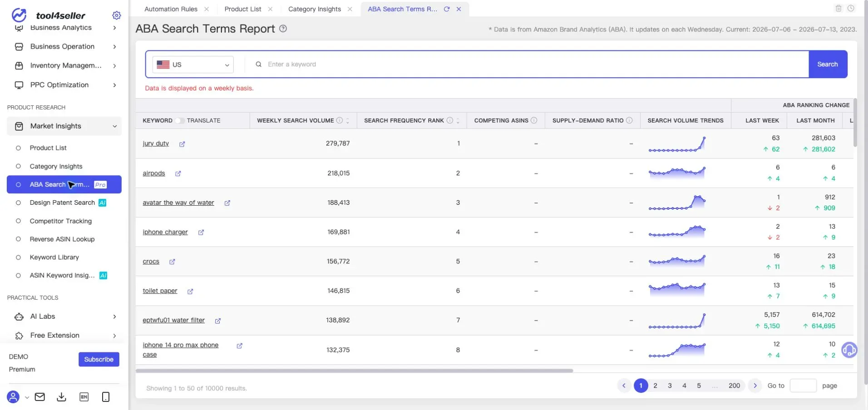Click the horizontal table scrollbar
This screenshot has height=410, width=868.
tap(354, 370)
